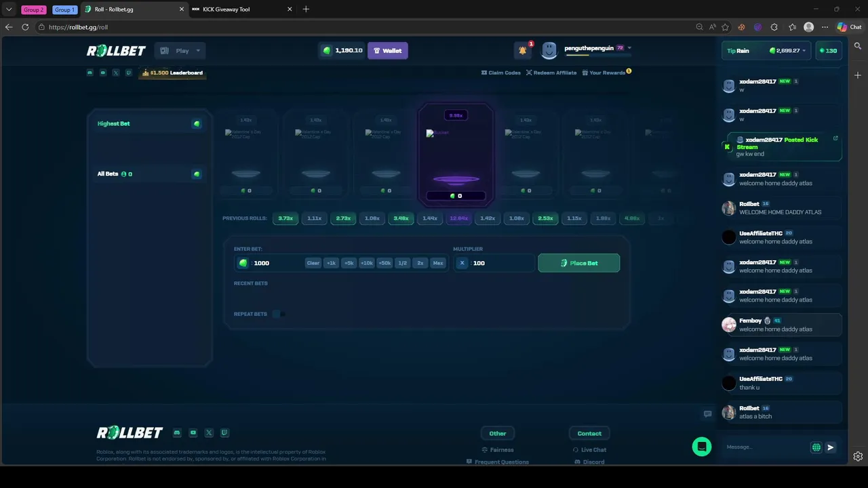
Task: Select the Roll - Rollbet.gg tab
Action: click(x=134, y=9)
